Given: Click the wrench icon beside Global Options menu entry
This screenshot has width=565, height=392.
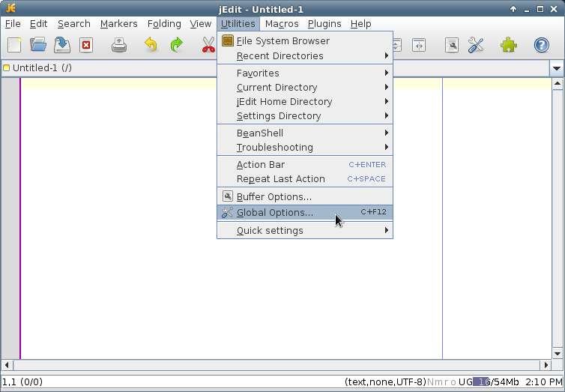Looking at the screenshot, I should click(x=227, y=213).
